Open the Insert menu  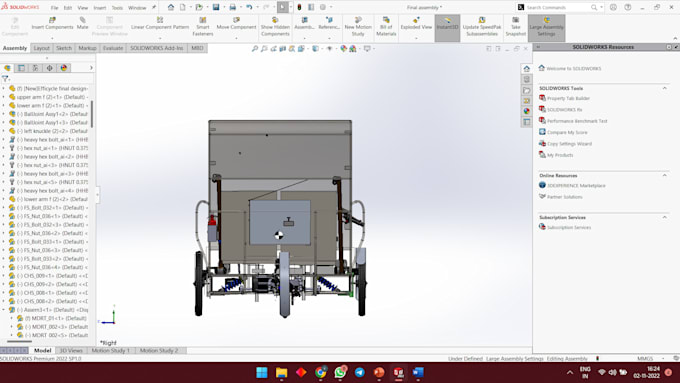(100, 8)
